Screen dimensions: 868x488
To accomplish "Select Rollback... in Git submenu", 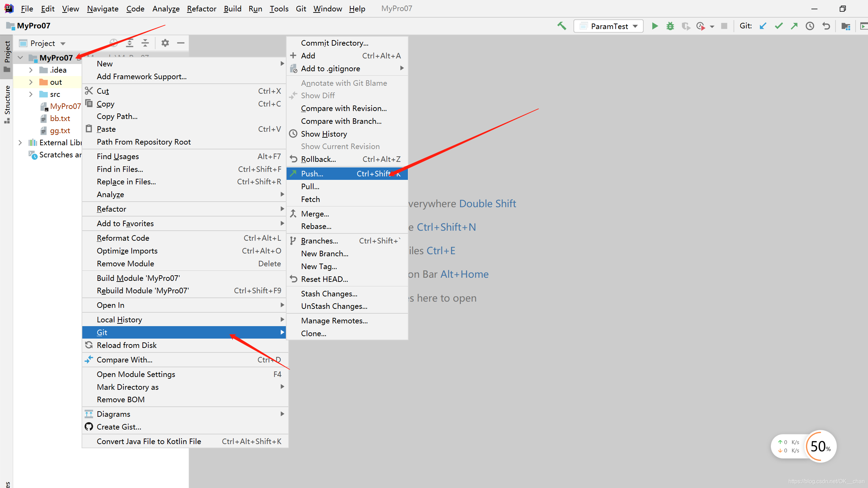I will click(347, 159).
